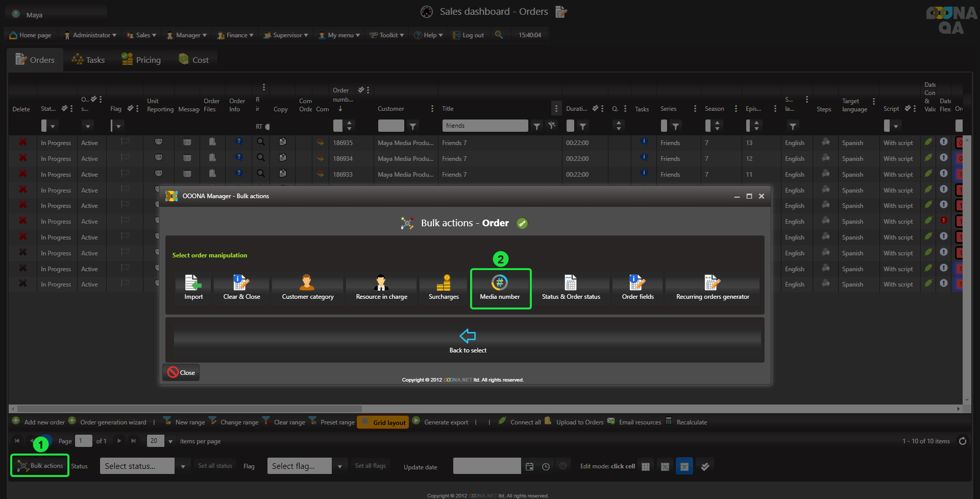Toggle the Grid layout button
980x499 pixels.
(x=383, y=422)
